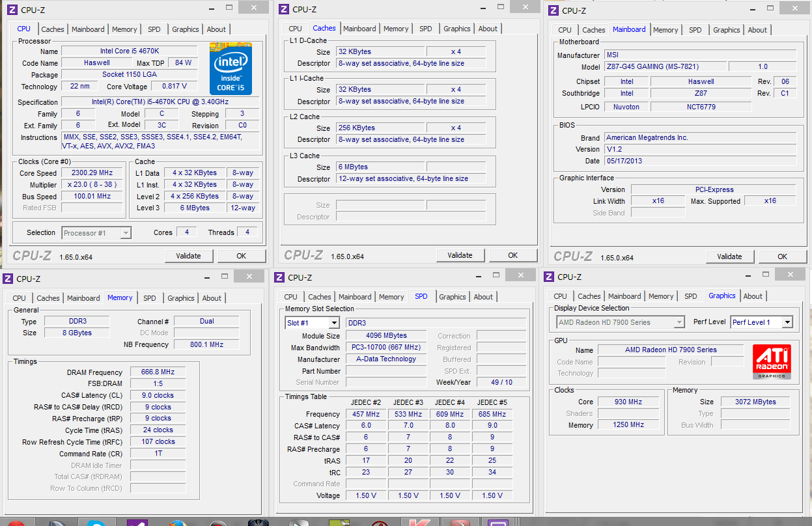Click the Socket 1150 LGA package field
The width and height of the screenshot is (812, 526).
[130, 75]
